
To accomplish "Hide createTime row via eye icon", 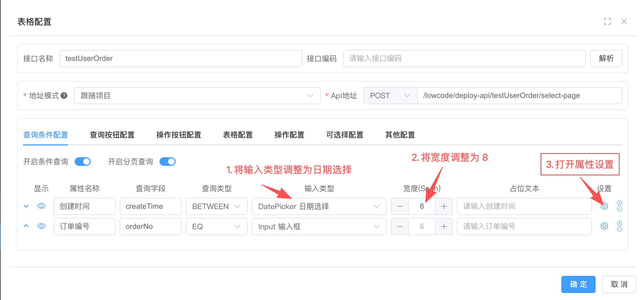I will 41,206.
